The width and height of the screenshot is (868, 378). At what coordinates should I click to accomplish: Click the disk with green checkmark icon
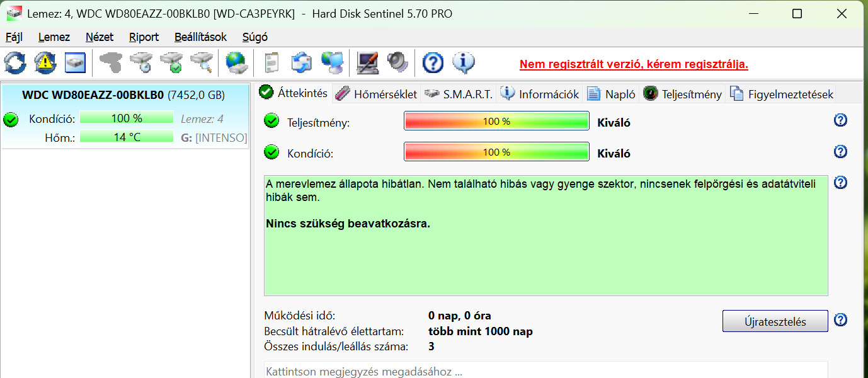tap(171, 62)
